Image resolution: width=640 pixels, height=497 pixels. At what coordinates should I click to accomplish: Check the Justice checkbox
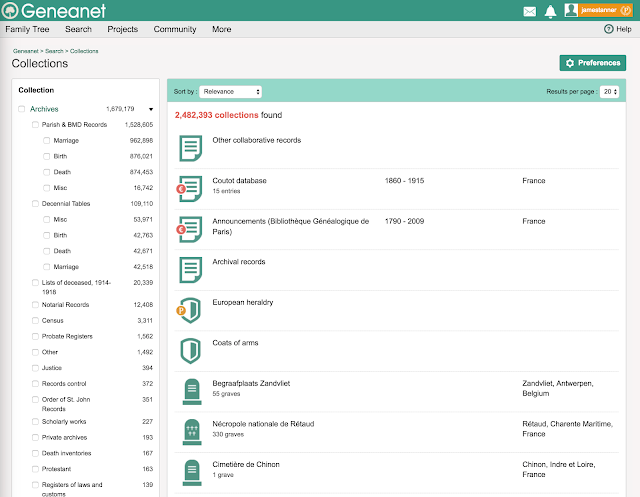click(35, 368)
